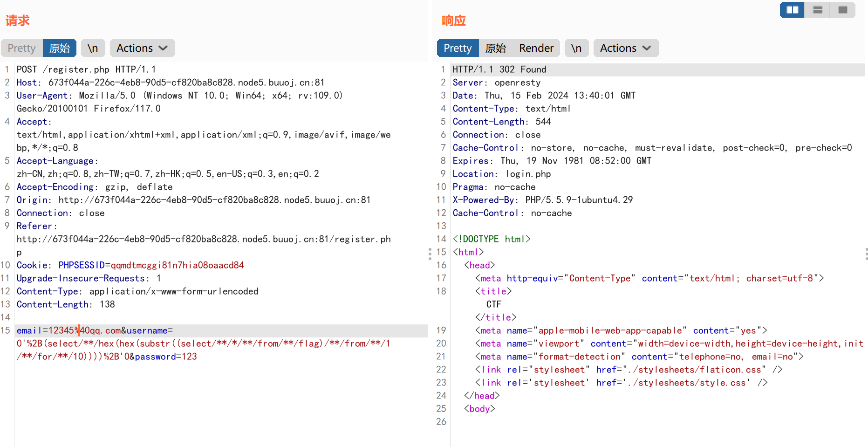Image resolution: width=868 pixels, height=447 pixels.
Task: Switch response view to Pretty tab
Action: click(458, 48)
